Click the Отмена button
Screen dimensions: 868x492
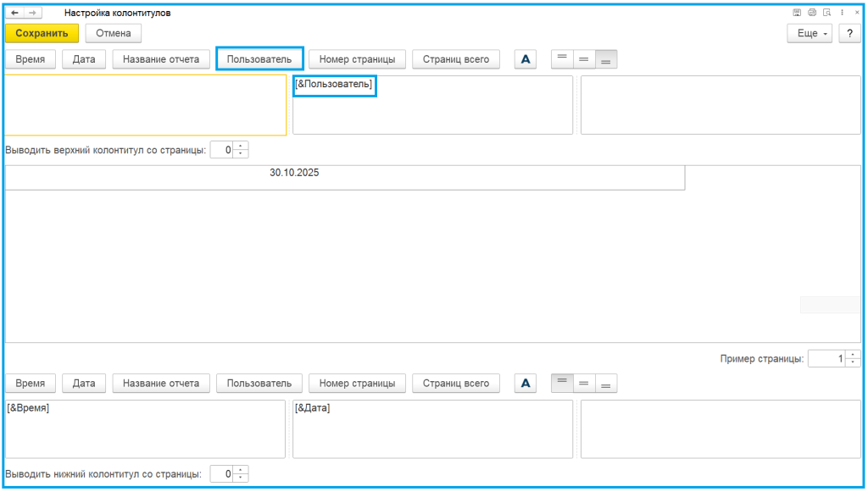click(x=113, y=33)
